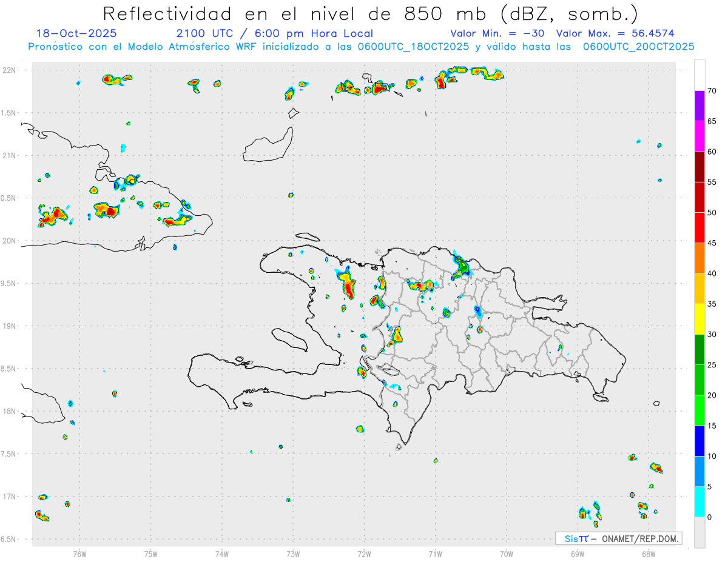Click the '70W' longitude axis label
728x562 pixels.
(x=507, y=554)
